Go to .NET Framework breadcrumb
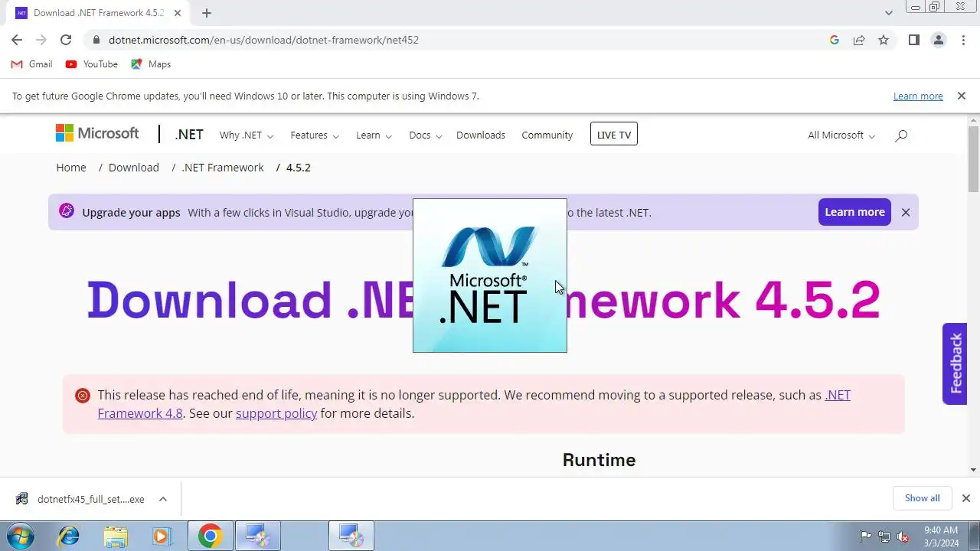The width and height of the screenshot is (980, 551). click(223, 168)
